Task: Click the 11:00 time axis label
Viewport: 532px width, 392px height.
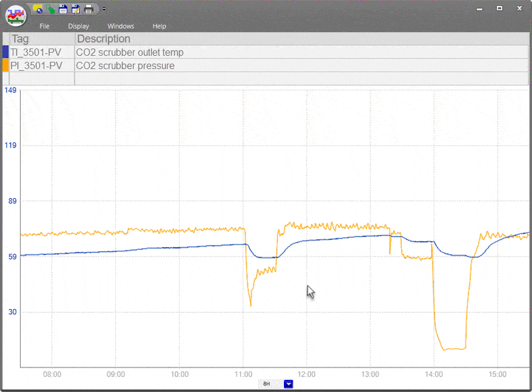Action: [243, 374]
